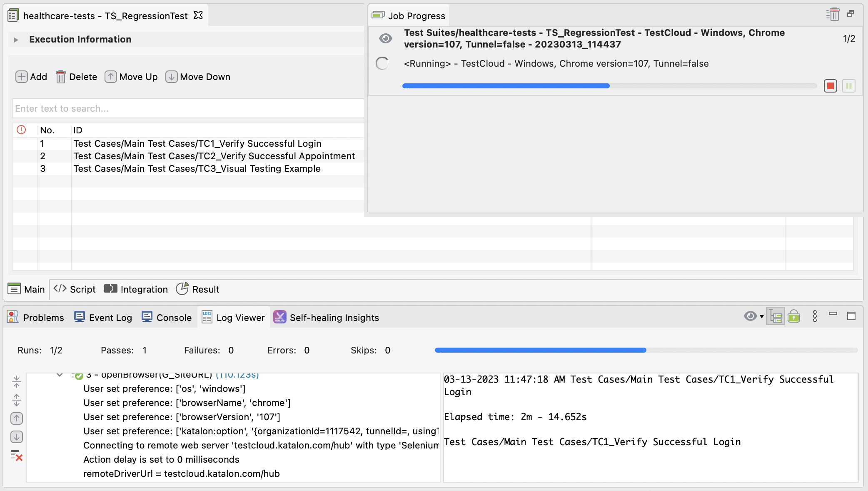Image resolution: width=868 pixels, height=491 pixels.
Task: Collapse all log entries in Log Viewer
Action: point(17,381)
